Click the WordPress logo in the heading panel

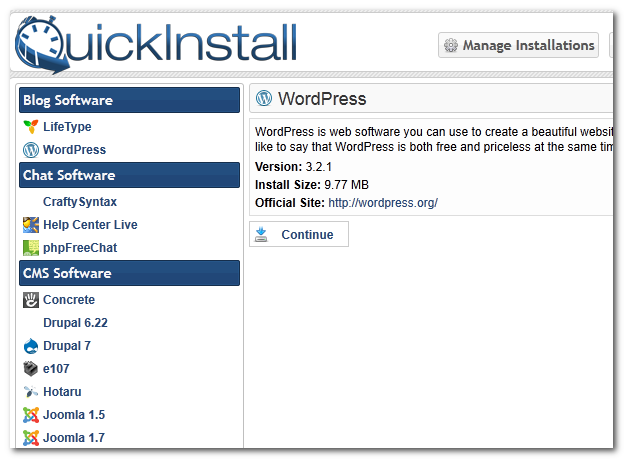pyautogui.click(x=264, y=98)
